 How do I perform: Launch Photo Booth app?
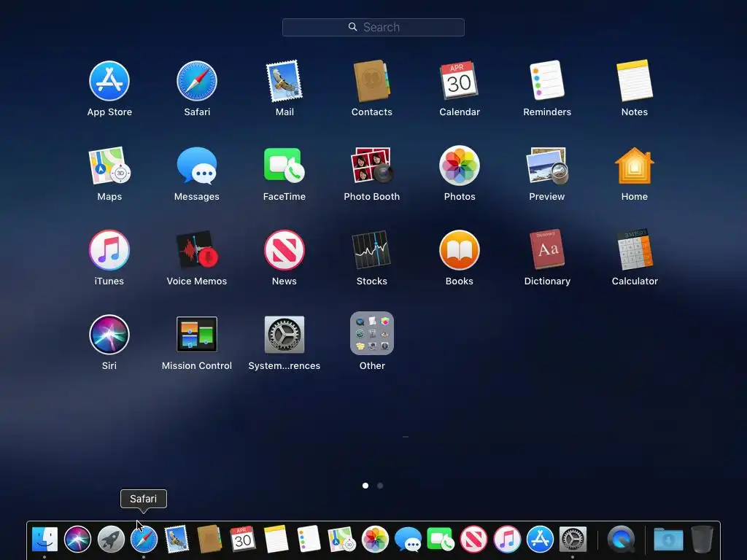[371, 166]
